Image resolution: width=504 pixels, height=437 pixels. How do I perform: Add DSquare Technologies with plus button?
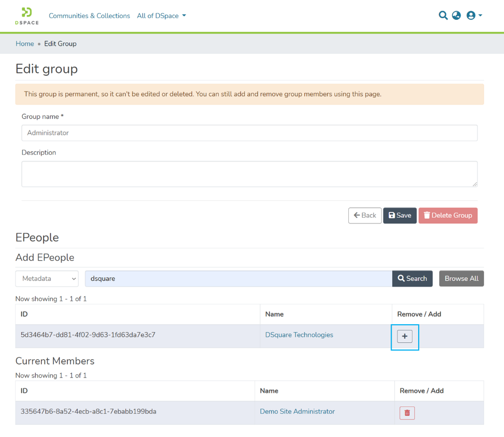click(x=405, y=337)
